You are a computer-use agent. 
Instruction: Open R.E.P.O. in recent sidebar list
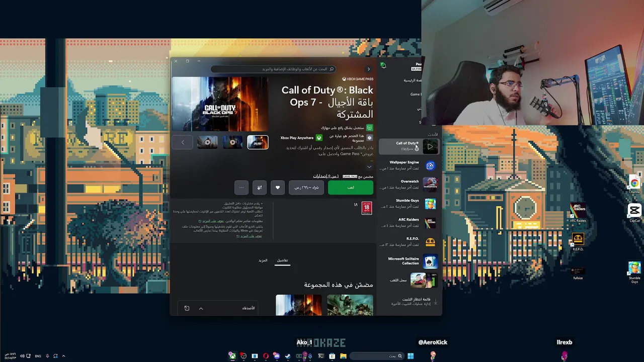click(408, 242)
